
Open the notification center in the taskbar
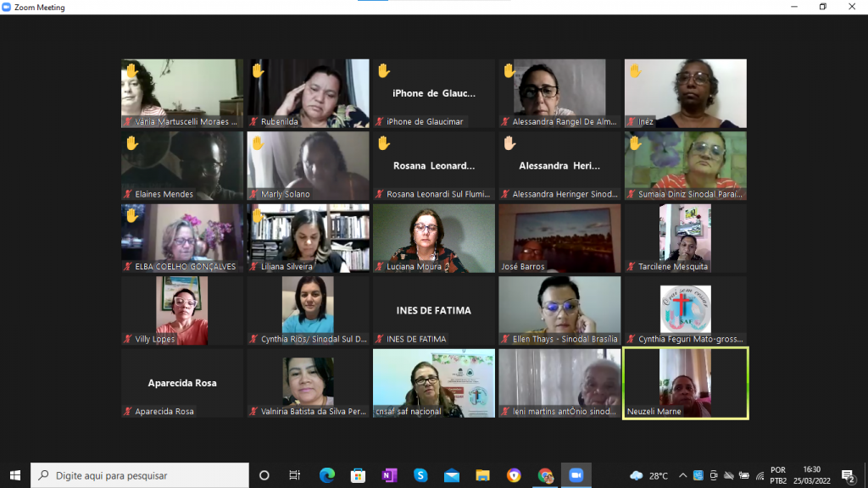[x=848, y=475]
